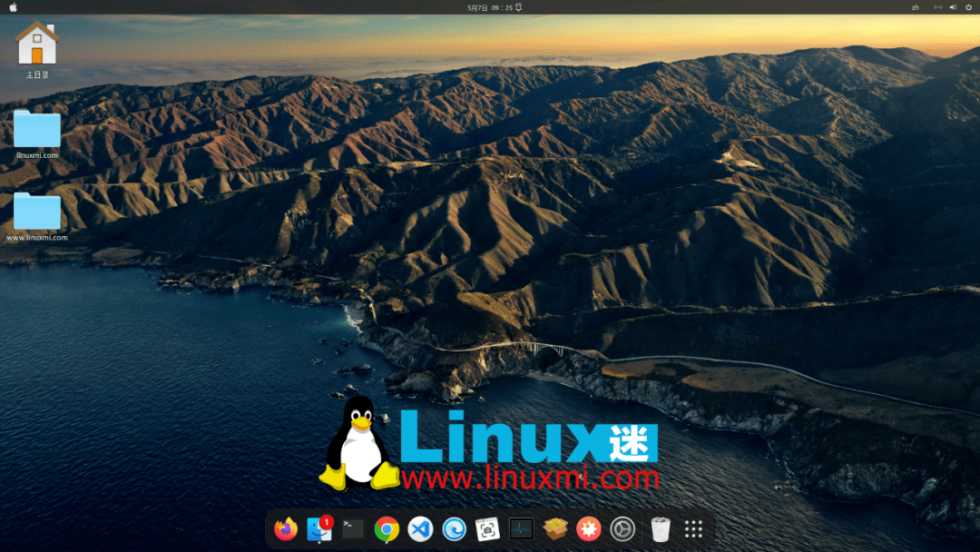Open the blue web browser in the dock
Image resolution: width=980 pixels, height=552 pixels.
tap(453, 528)
